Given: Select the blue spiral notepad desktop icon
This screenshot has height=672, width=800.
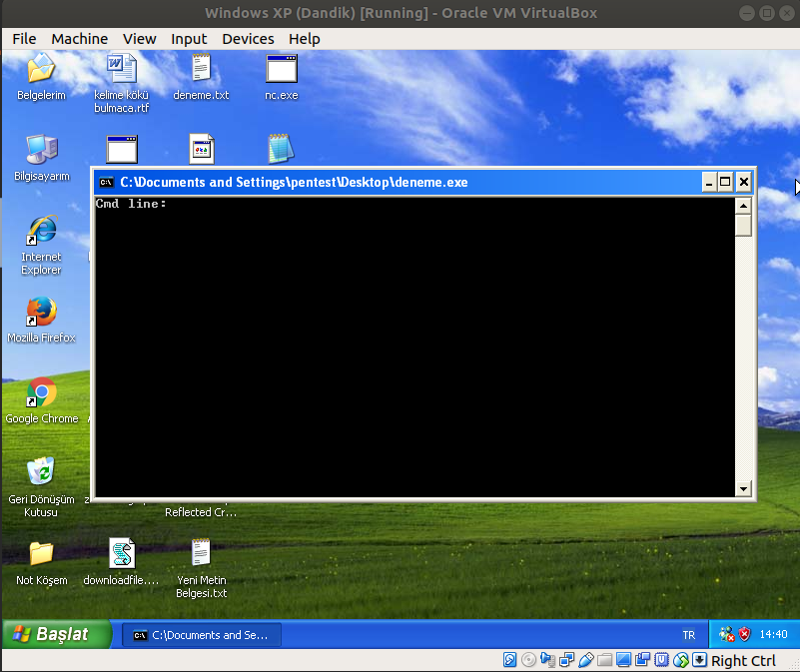Looking at the screenshot, I should (281, 149).
